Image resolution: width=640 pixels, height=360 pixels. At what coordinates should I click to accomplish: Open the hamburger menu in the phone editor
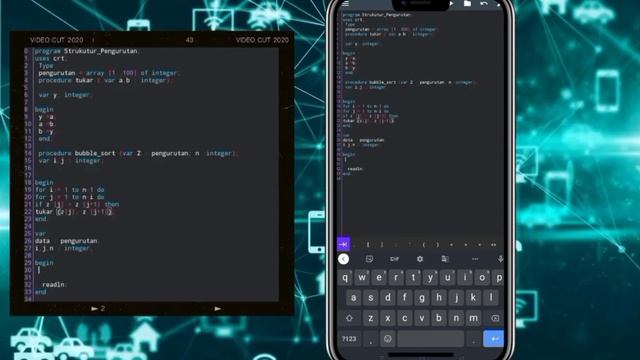tap(346, 4)
